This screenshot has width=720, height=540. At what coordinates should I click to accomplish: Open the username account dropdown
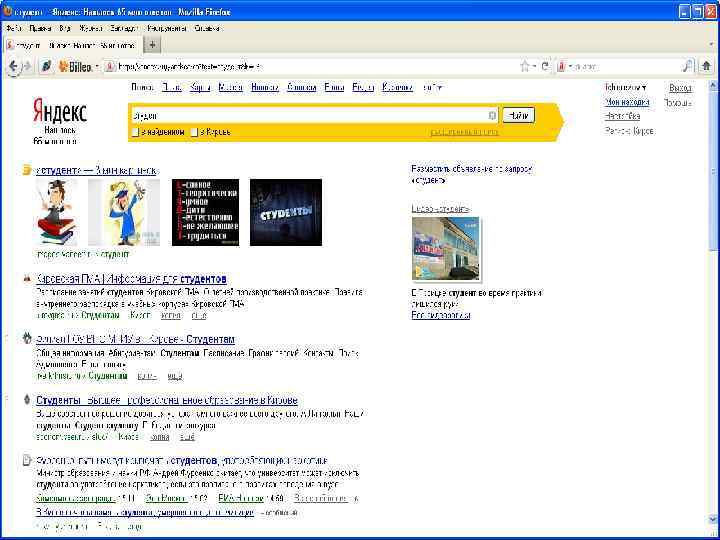coord(625,87)
